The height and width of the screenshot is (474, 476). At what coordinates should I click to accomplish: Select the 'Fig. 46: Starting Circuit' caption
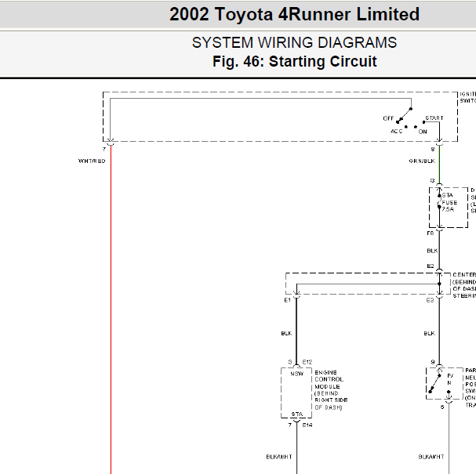pos(295,62)
